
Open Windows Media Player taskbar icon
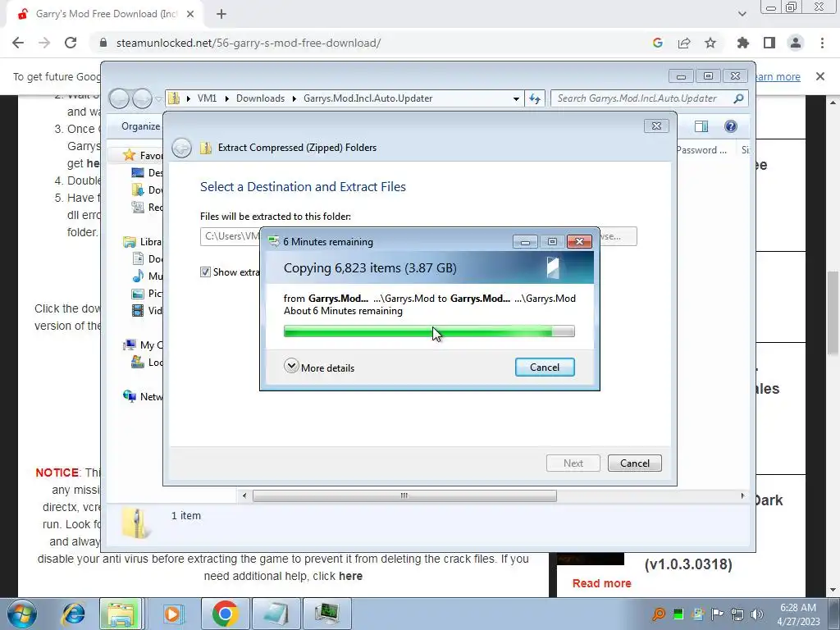172,614
